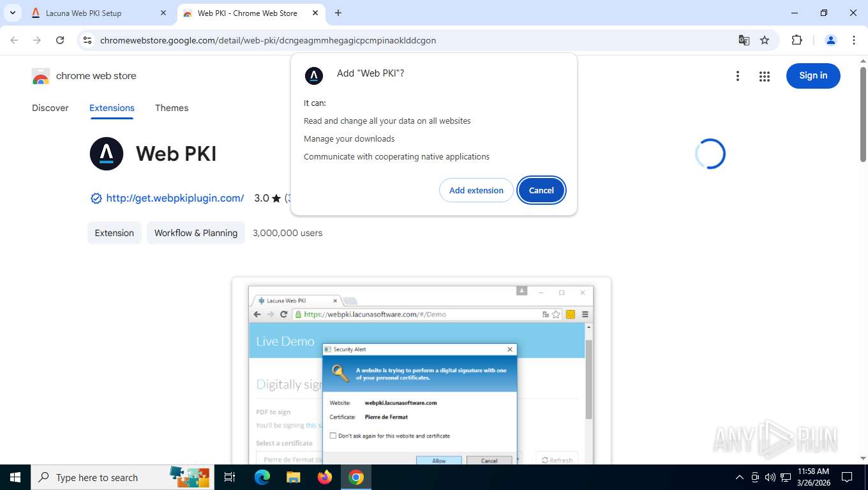View site information icon in address bar
868x490 pixels.
pos(87,40)
